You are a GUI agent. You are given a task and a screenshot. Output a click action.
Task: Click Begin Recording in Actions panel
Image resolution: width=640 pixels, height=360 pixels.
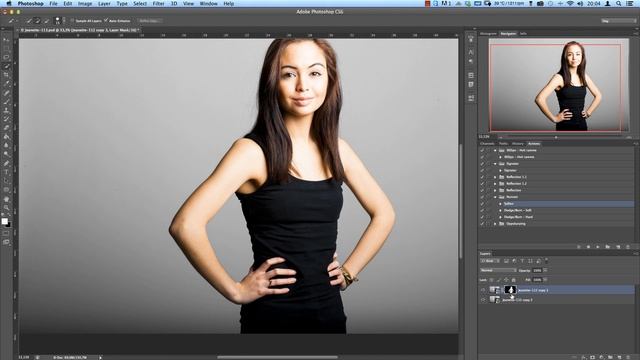tap(588, 247)
